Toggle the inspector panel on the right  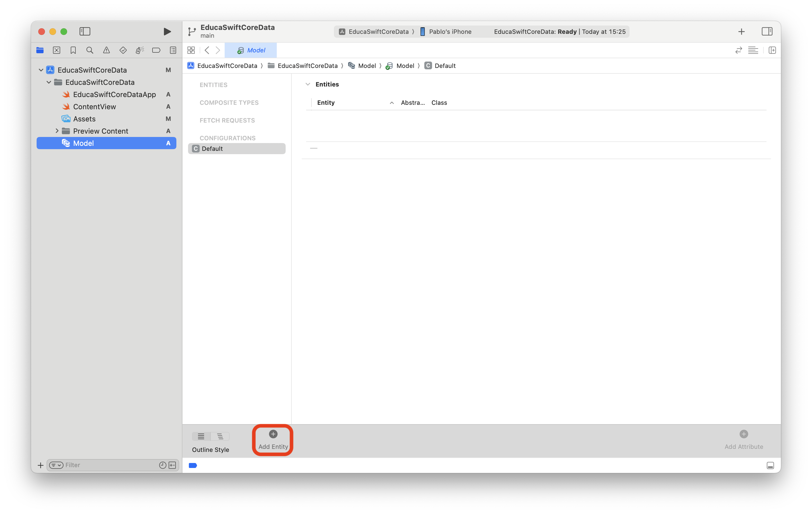[x=767, y=31]
